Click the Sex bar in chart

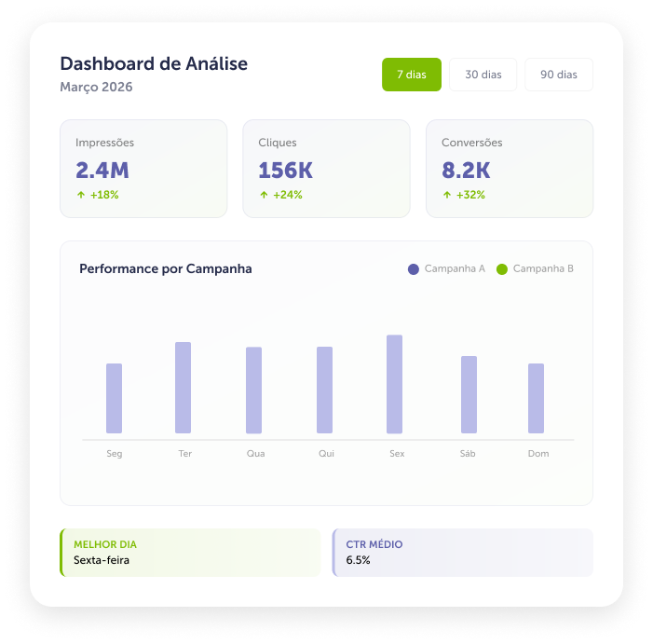point(394,384)
